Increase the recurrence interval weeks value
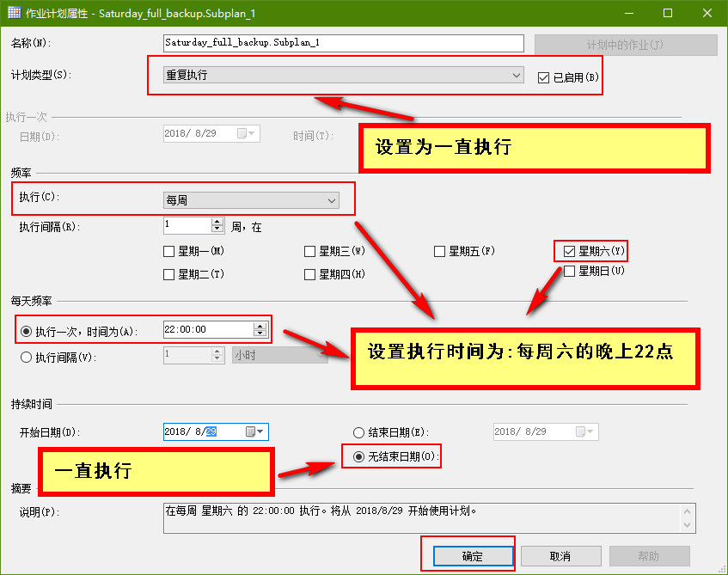Viewport: 728px width, 575px height. [x=217, y=221]
